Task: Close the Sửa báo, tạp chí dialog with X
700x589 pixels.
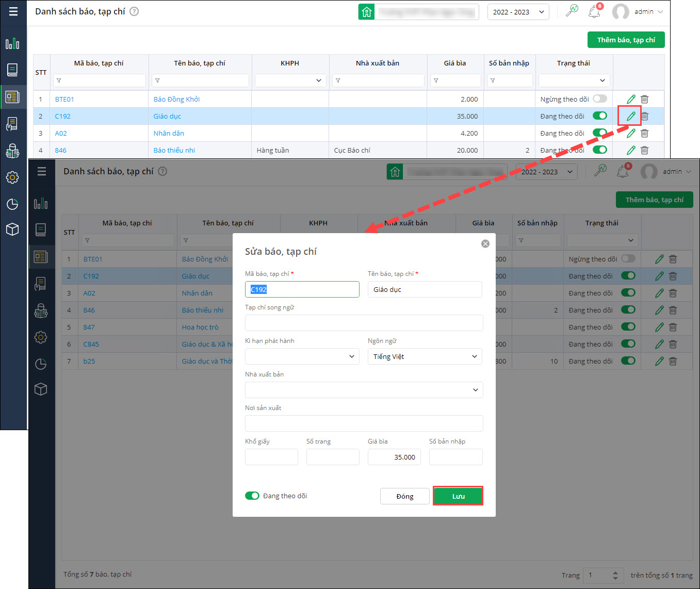Action: pyautogui.click(x=485, y=244)
